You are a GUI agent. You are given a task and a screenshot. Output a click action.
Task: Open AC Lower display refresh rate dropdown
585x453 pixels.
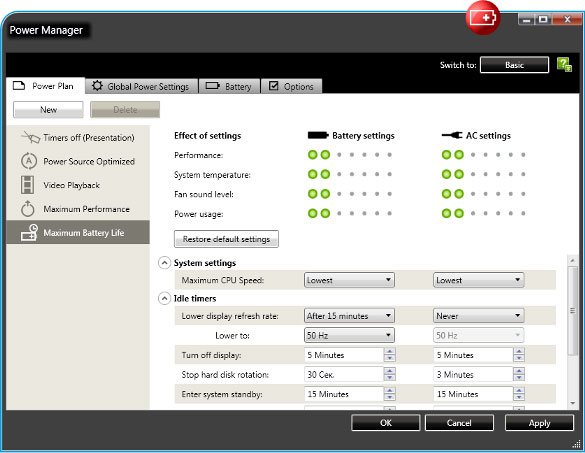[x=478, y=316]
